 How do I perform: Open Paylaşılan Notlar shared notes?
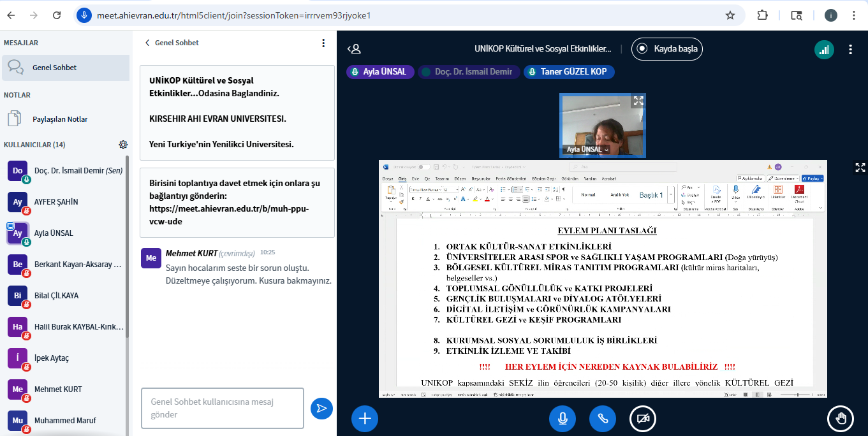59,119
